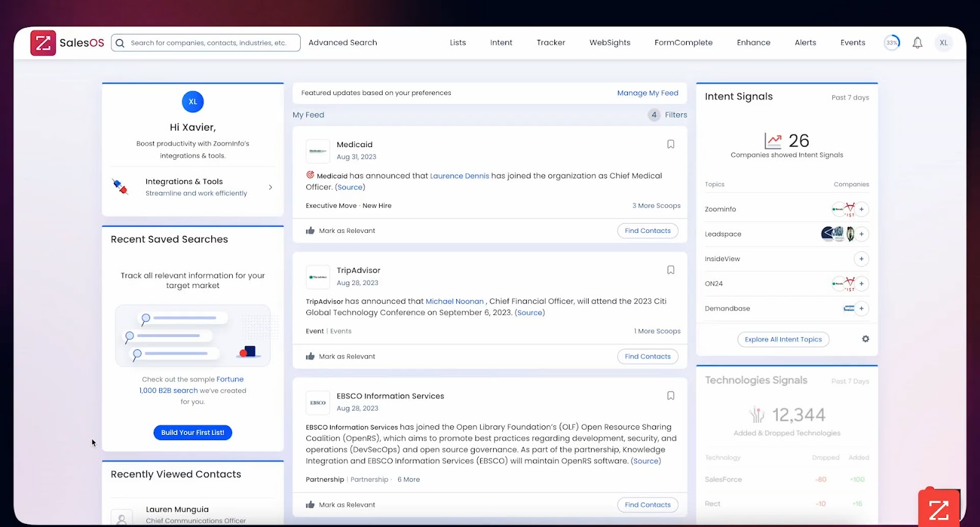
Task: Click the Integrations & Tools plug icon
Action: point(120,187)
